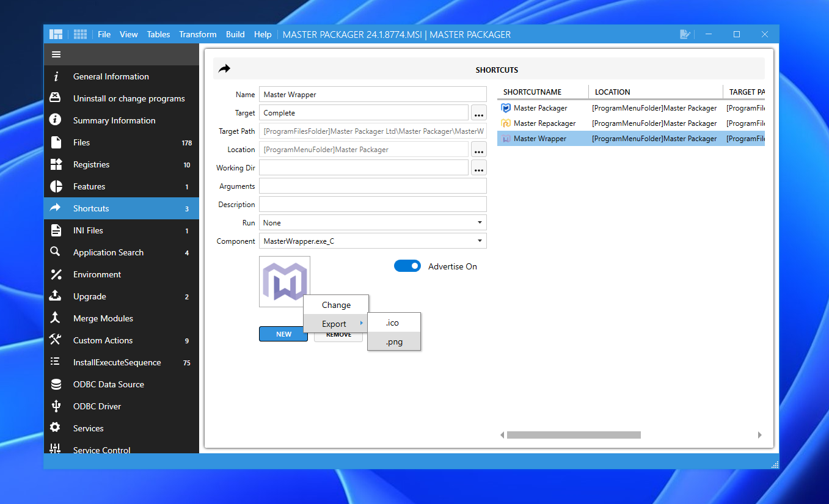Click the Registries sidebar icon
Image resolution: width=829 pixels, height=504 pixels.
click(x=56, y=164)
